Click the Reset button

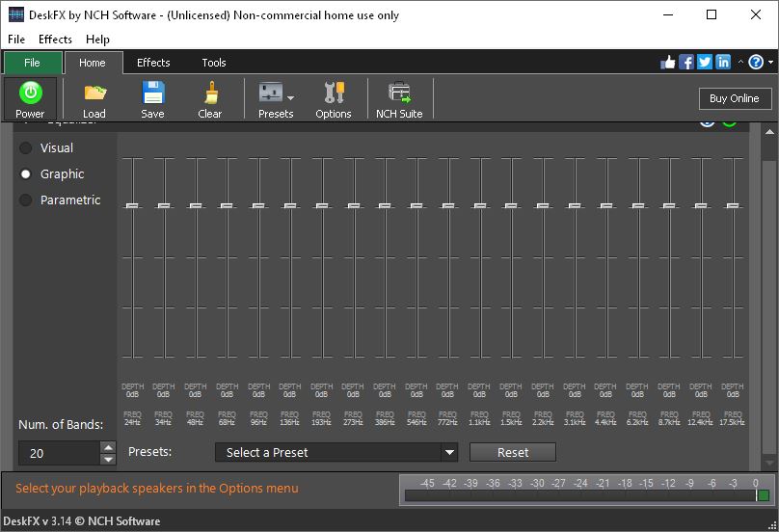point(513,453)
